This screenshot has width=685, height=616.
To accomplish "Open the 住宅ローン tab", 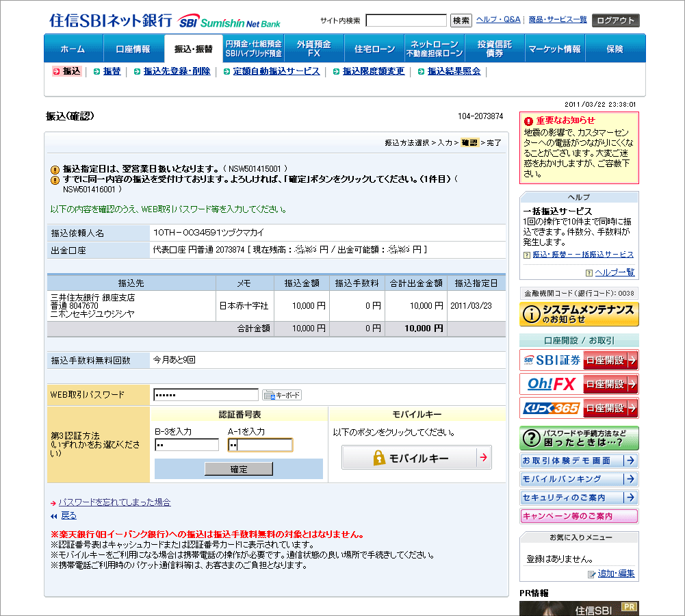I will [x=374, y=49].
